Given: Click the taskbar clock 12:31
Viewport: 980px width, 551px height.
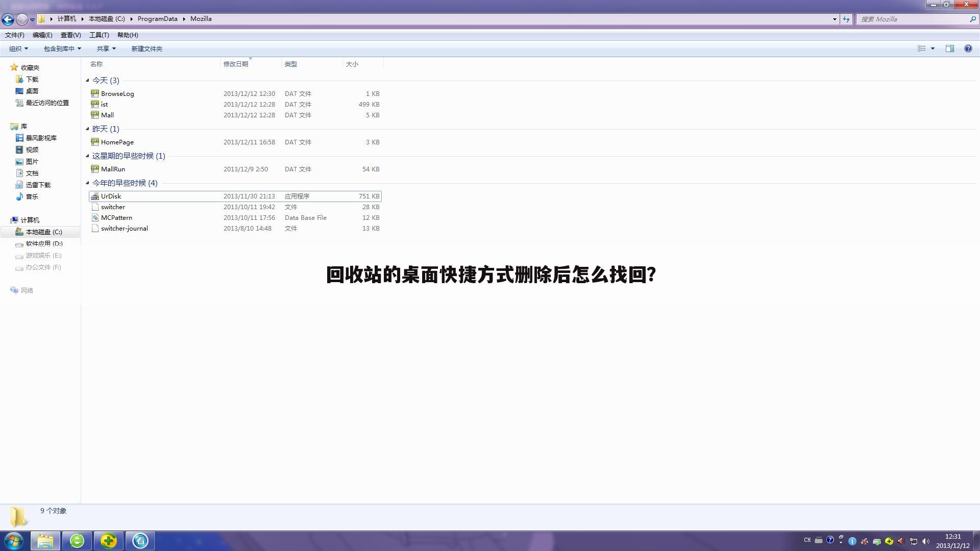Looking at the screenshot, I should 953,537.
